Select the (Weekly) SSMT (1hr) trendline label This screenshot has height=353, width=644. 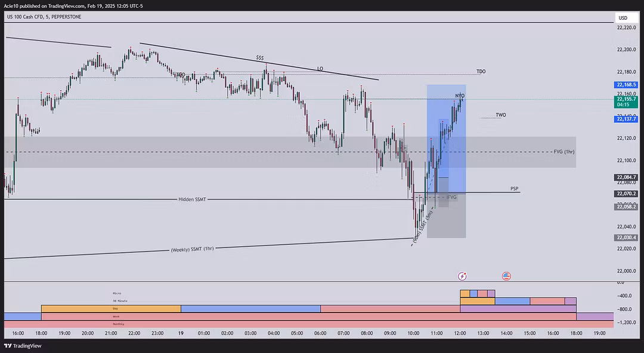(192, 249)
